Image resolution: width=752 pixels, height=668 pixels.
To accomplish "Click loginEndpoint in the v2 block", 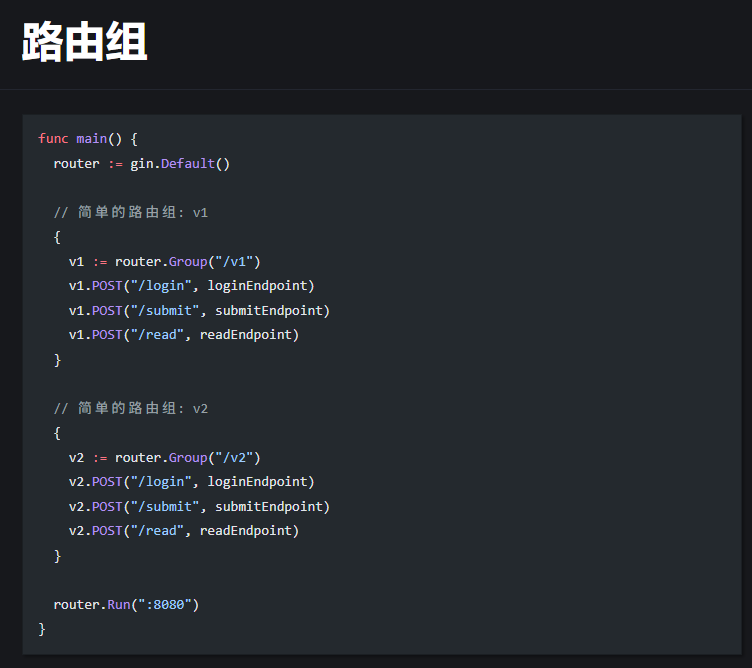I will pyautogui.click(x=261, y=482).
